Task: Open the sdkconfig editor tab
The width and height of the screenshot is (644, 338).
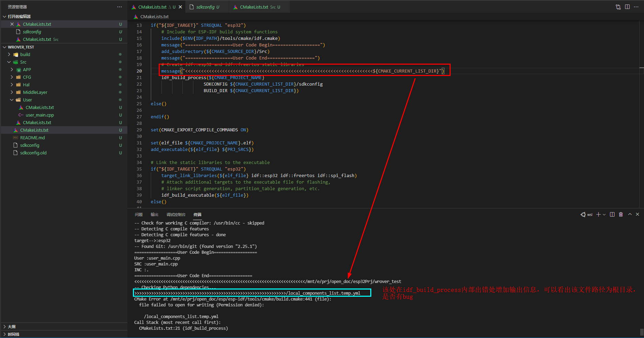Action: (x=207, y=7)
